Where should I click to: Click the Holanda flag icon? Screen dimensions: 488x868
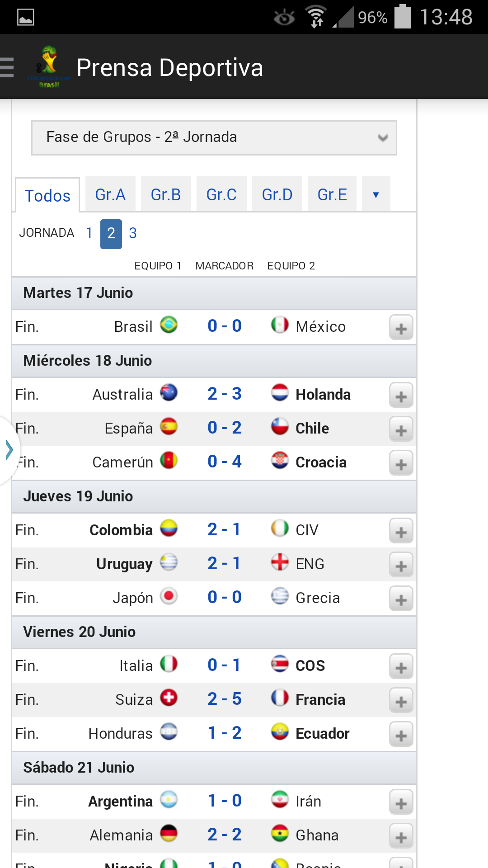(x=280, y=393)
